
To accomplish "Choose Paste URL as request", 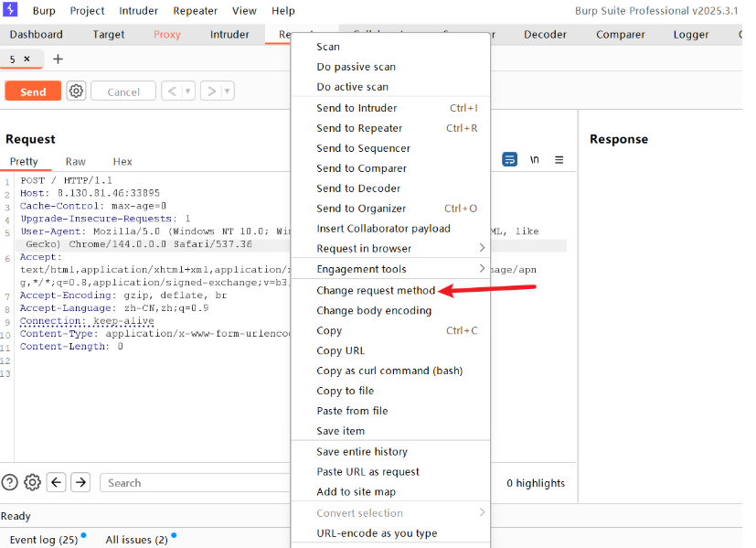I will [390, 472].
